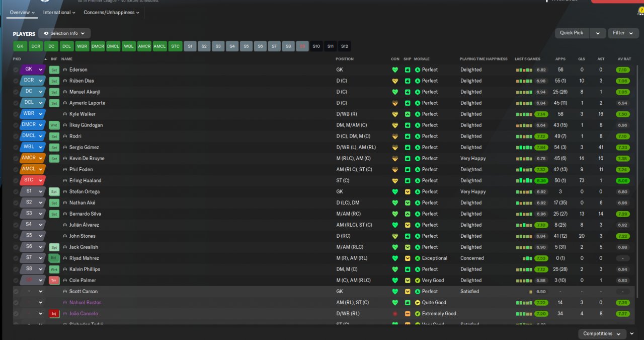Click Cole Palmer's morale icon
Viewport: 644px width, 340px height.
click(x=417, y=280)
